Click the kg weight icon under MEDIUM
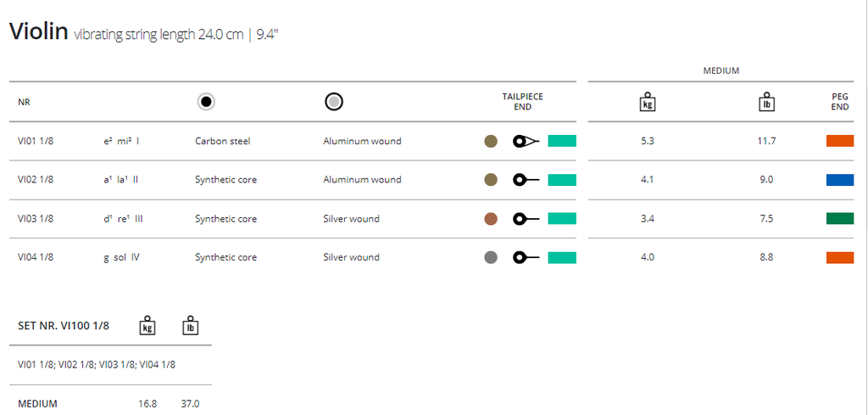The width and height of the screenshot is (868, 415). click(648, 102)
